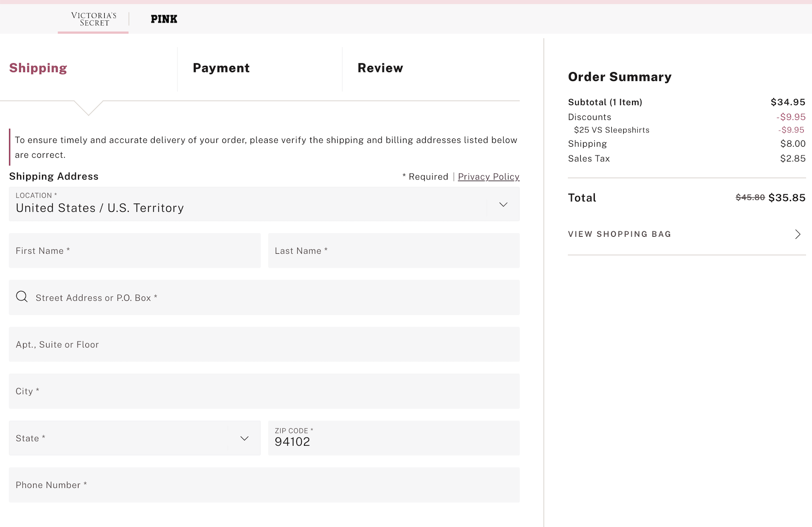Screen dimensions: 812x527
Task: Select the Phone Number input field
Action: [x=264, y=485]
